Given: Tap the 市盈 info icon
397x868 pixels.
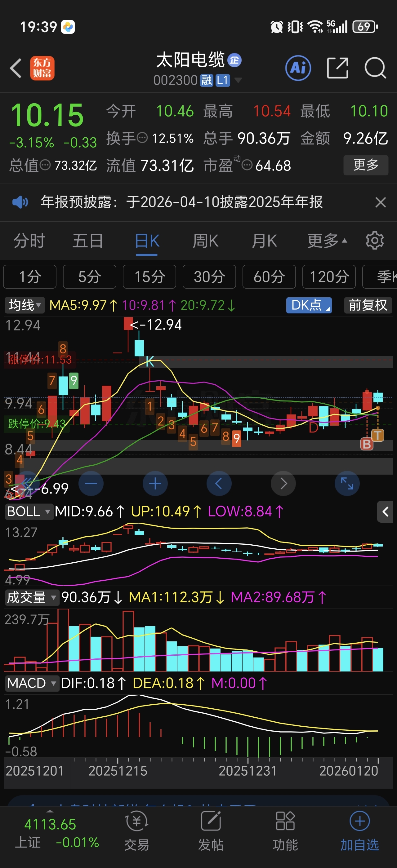Looking at the screenshot, I should (x=247, y=165).
